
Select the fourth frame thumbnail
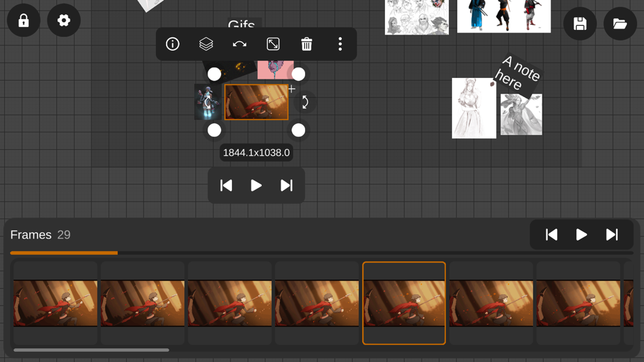tap(317, 303)
